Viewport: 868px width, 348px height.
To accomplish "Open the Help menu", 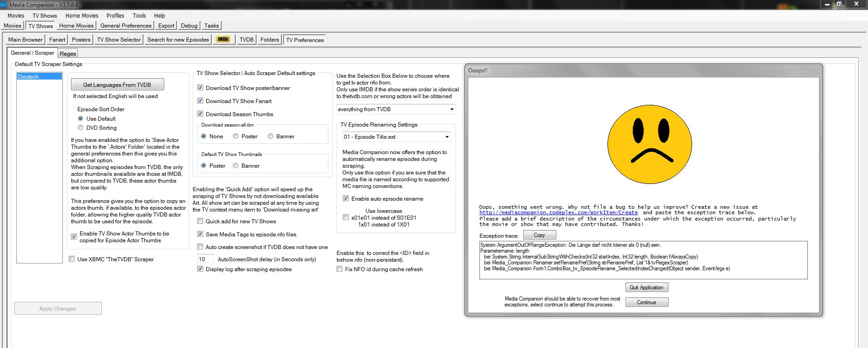I will click(x=160, y=15).
